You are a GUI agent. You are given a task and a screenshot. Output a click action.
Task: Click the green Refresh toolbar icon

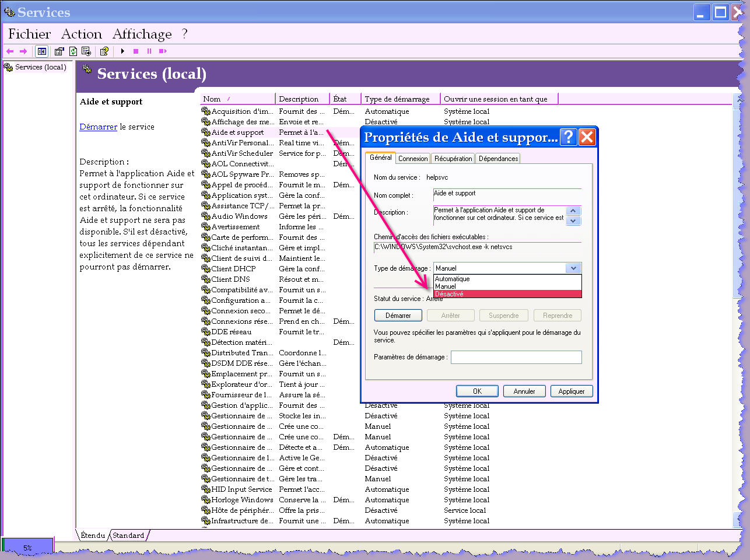tap(73, 51)
